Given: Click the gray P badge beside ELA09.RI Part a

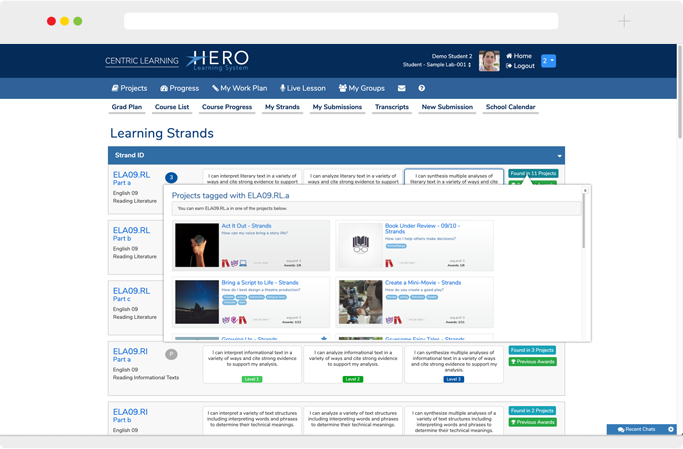Looking at the screenshot, I should coord(171,354).
